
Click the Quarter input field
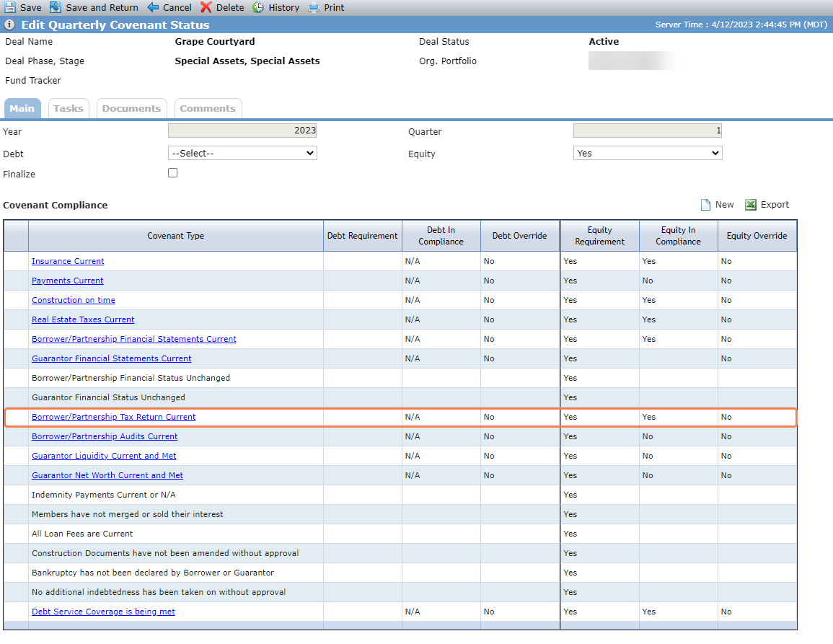point(648,131)
